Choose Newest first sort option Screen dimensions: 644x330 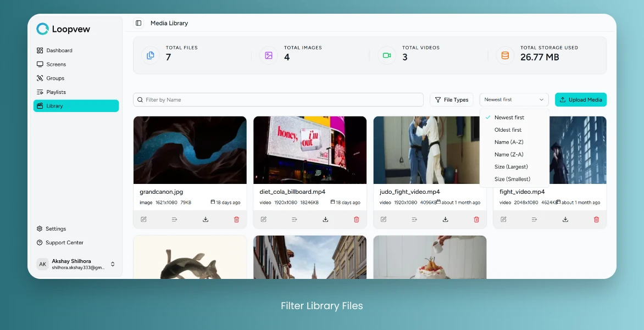(x=514, y=118)
